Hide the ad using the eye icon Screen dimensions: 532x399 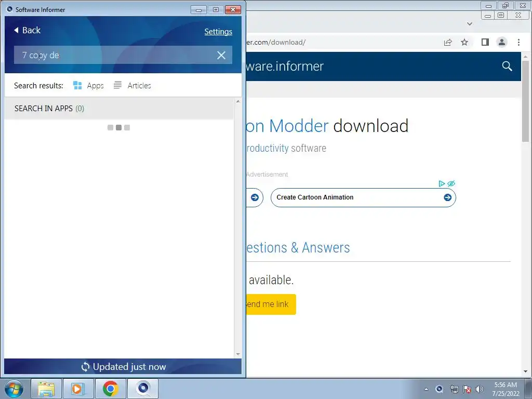coord(451,183)
